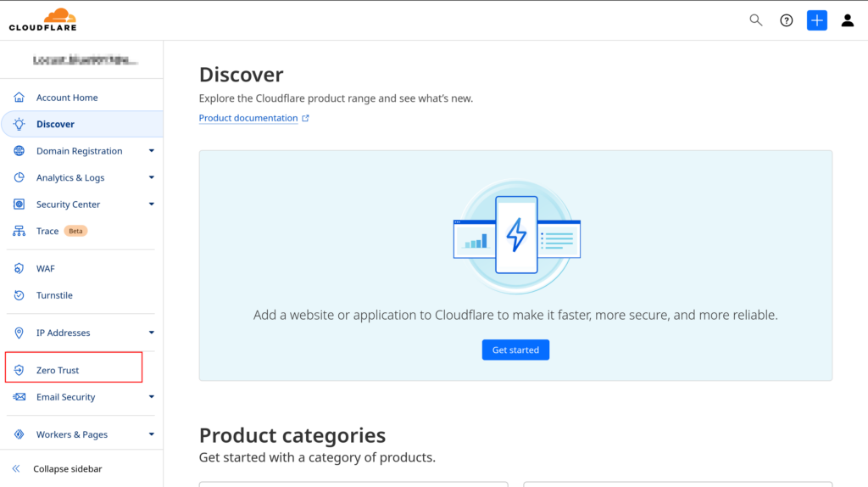Image resolution: width=868 pixels, height=487 pixels.
Task: Click the Beta badge next to Trace
Action: point(75,231)
